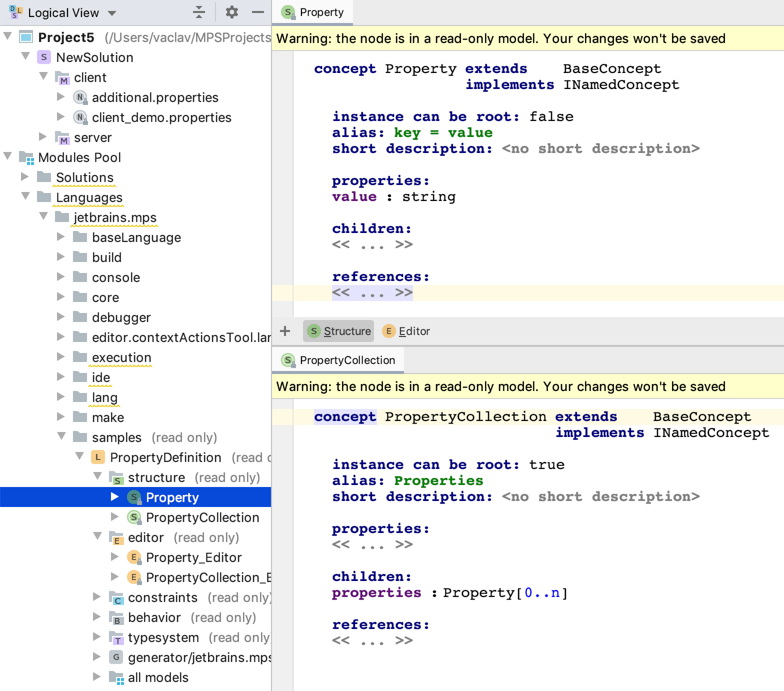
Task: Select PropertyCollection in the structure tree
Action: 202,517
